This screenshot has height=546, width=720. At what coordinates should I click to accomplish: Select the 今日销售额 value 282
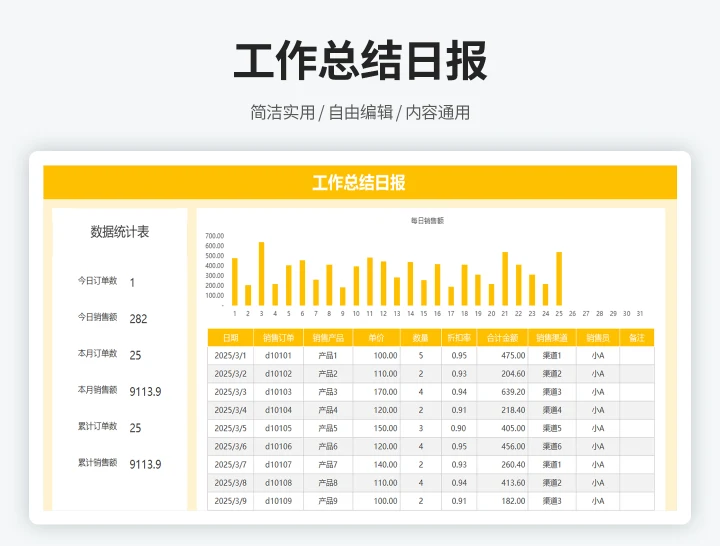tap(138, 319)
